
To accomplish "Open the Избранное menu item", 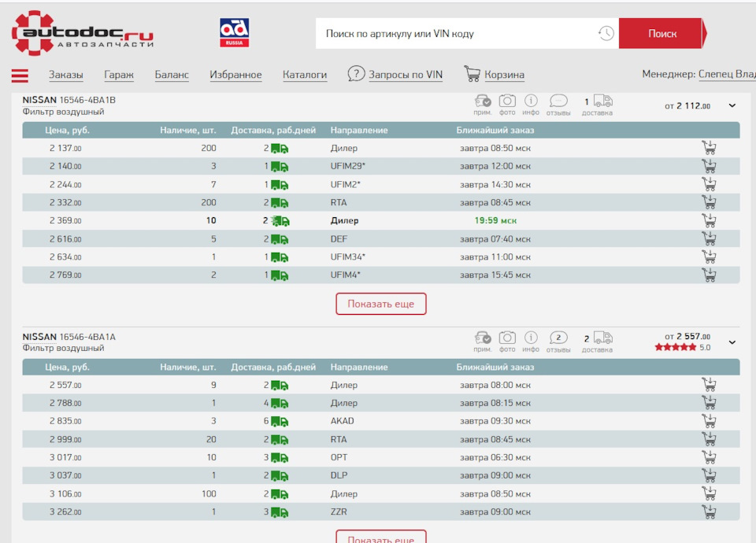I will click(x=235, y=75).
